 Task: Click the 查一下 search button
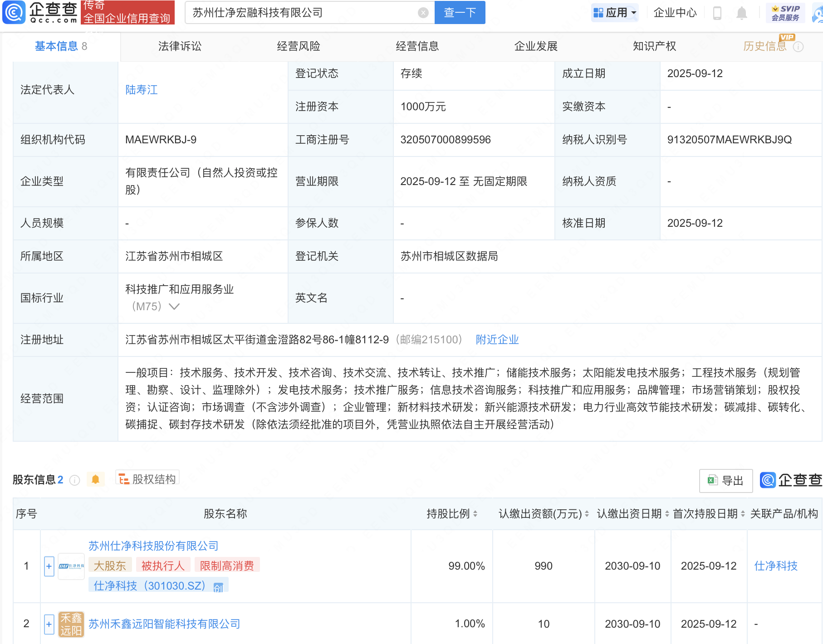coord(460,13)
